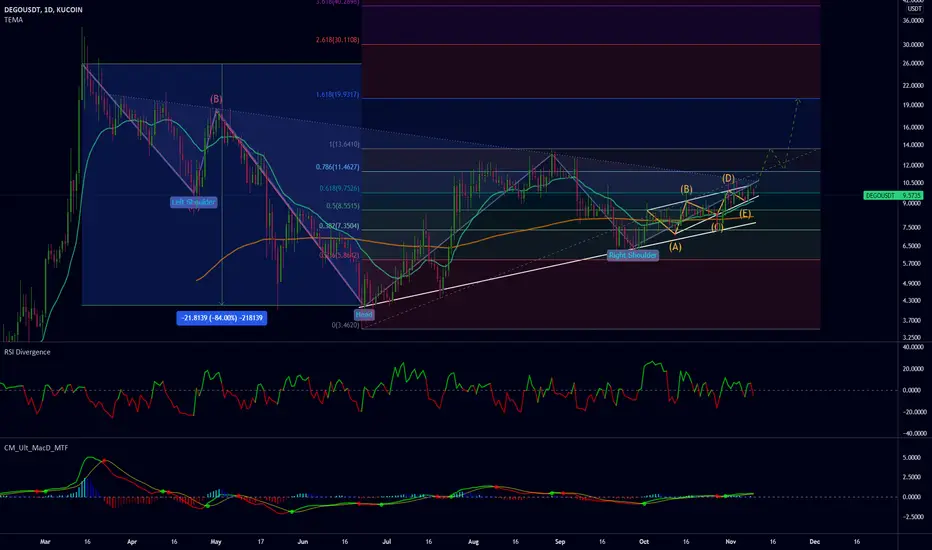Image resolution: width=932 pixels, height=550 pixels.
Task: Click the Dec label on time axis
Action: pyautogui.click(x=815, y=542)
